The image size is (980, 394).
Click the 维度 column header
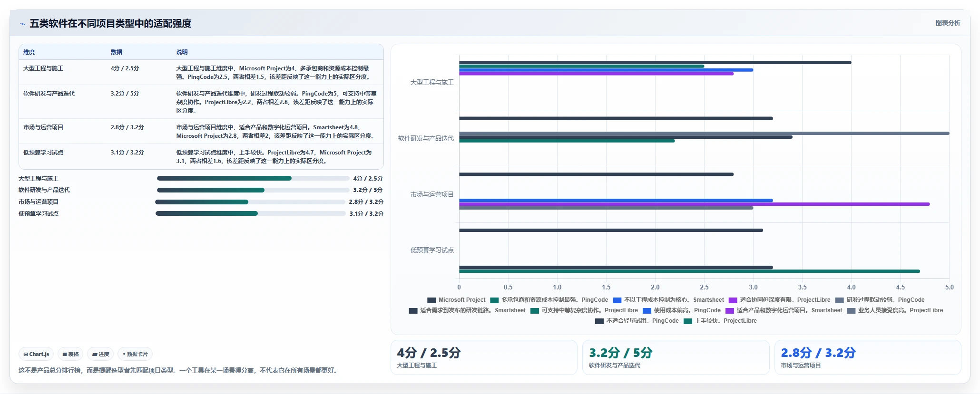click(29, 52)
